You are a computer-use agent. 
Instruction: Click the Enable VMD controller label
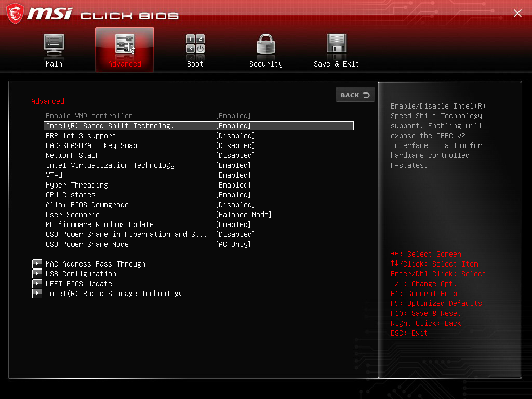(89, 116)
